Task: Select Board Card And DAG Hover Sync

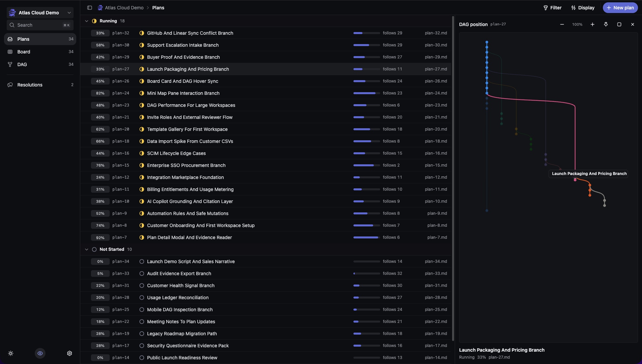Action: click(x=183, y=81)
